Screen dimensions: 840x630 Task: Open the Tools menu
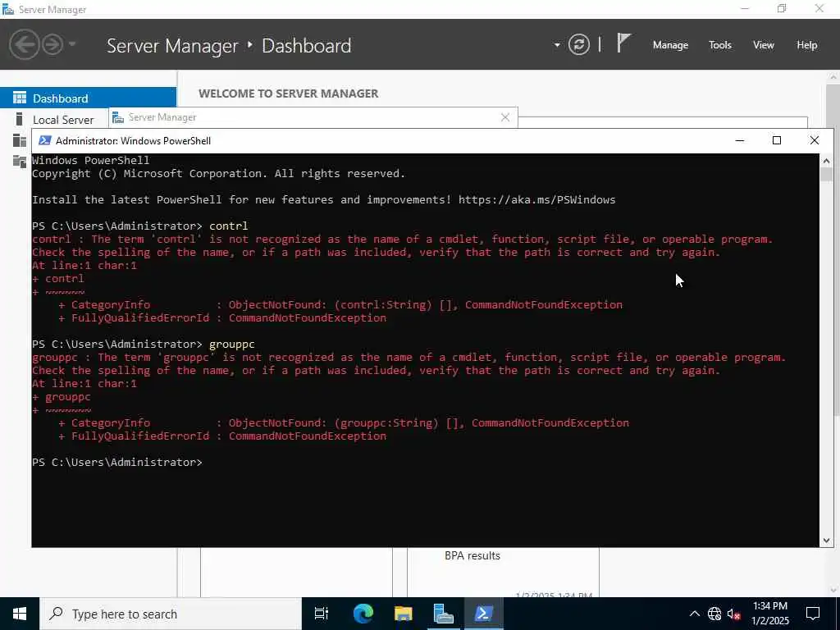click(x=720, y=45)
